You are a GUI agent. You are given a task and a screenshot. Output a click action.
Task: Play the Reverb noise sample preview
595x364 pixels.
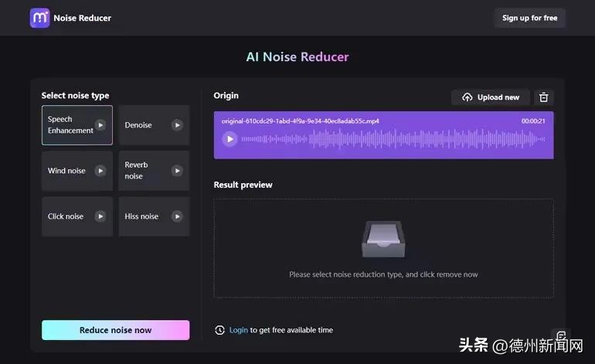tap(177, 171)
